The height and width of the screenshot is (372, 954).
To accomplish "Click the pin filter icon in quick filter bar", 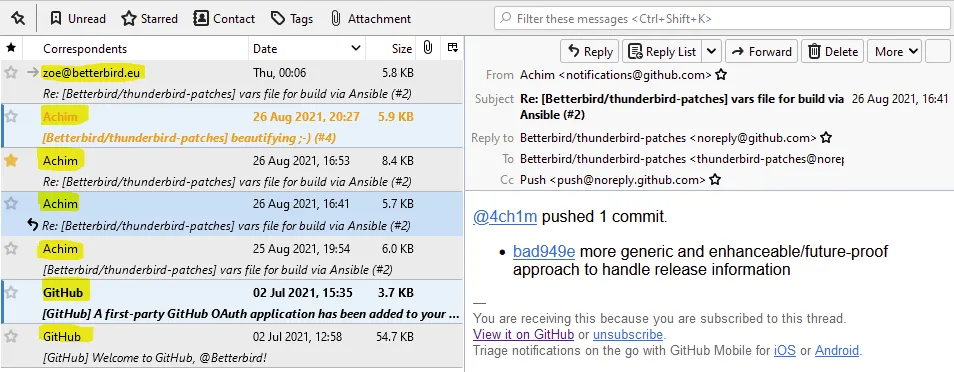I will coord(18,19).
